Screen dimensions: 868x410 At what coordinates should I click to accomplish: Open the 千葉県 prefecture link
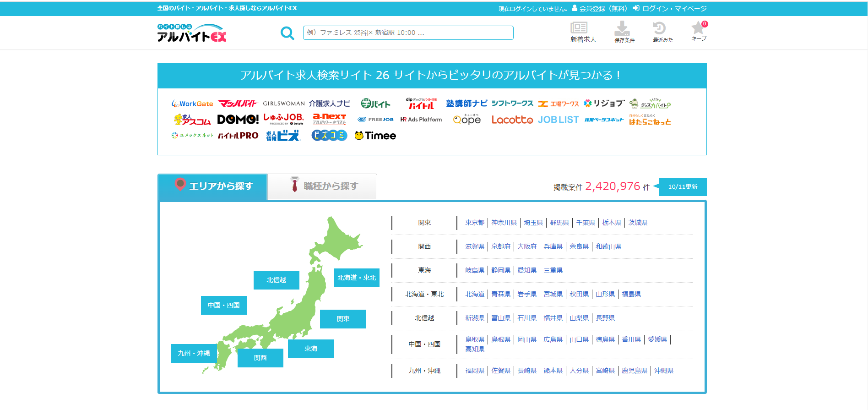(x=586, y=223)
